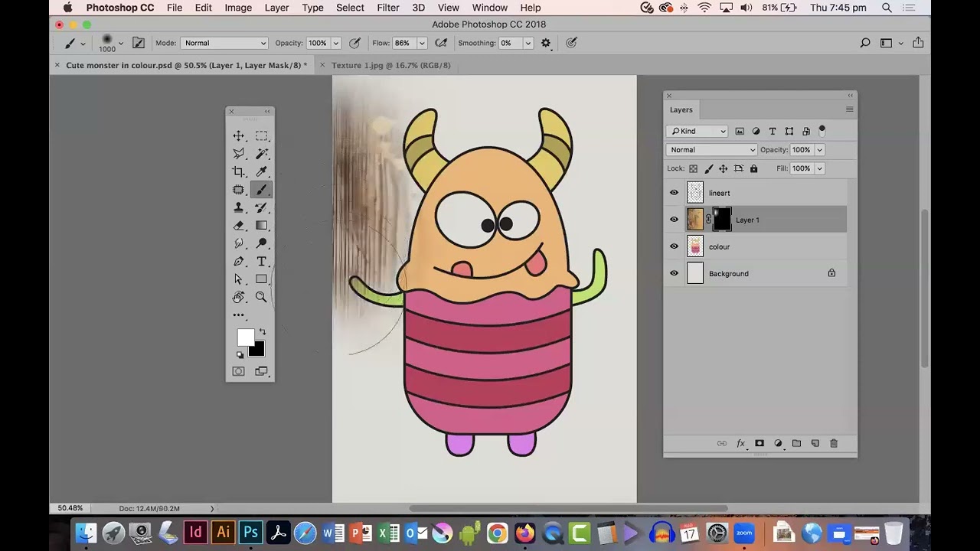Image resolution: width=980 pixels, height=551 pixels.
Task: Create new adjustment layer icon
Action: [778, 443]
